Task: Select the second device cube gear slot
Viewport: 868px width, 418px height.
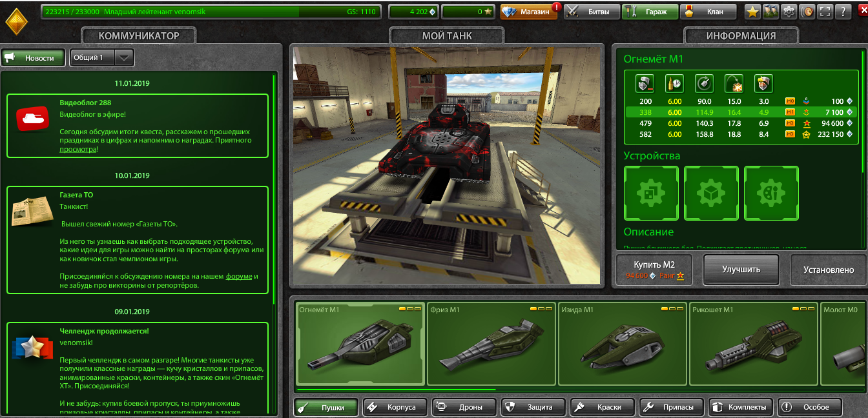Action: pyautogui.click(x=711, y=193)
